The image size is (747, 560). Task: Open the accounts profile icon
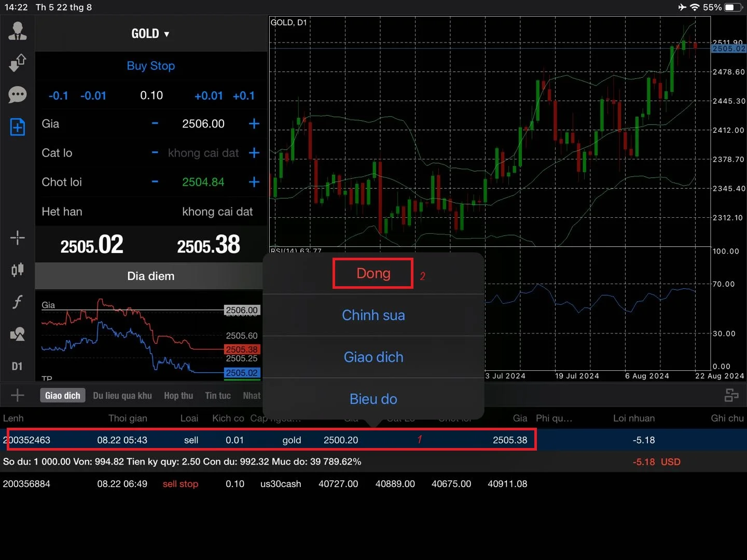[x=18, y=31]
